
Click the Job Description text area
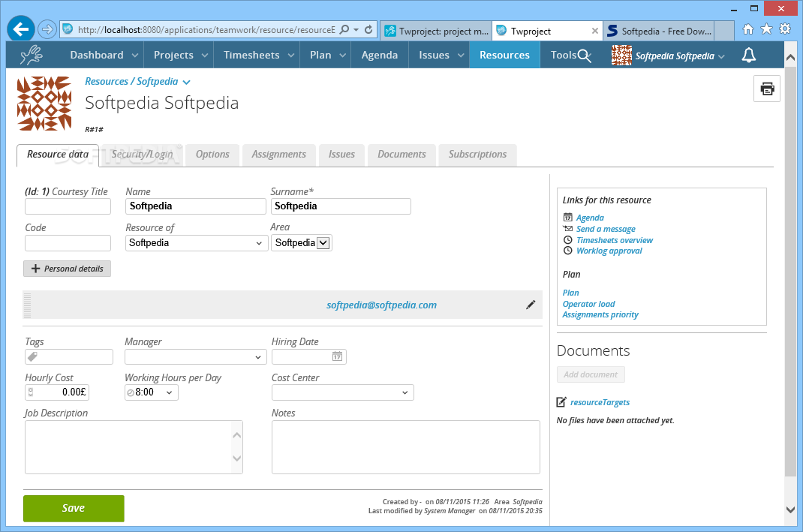point(134,447)
